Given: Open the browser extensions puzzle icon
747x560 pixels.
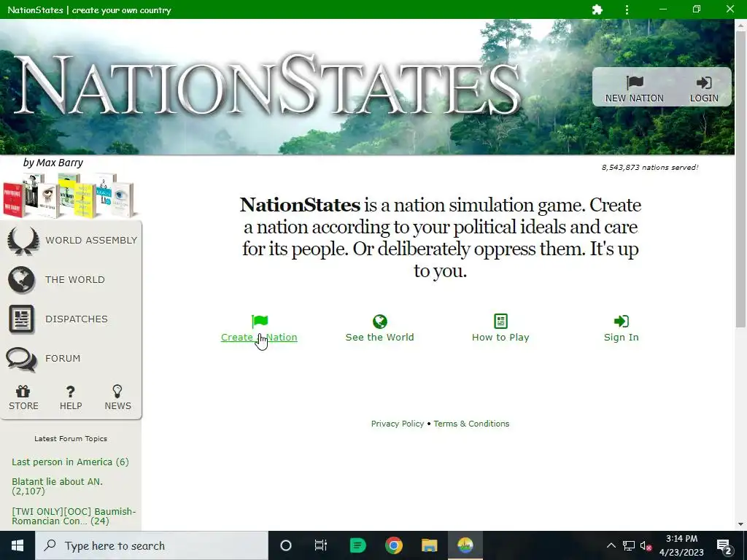Looking at the screenshot, I should pos(597,9).
